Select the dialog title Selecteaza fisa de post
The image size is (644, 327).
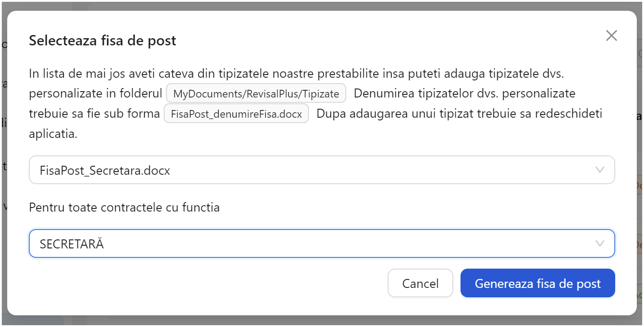tap(102, 40)
